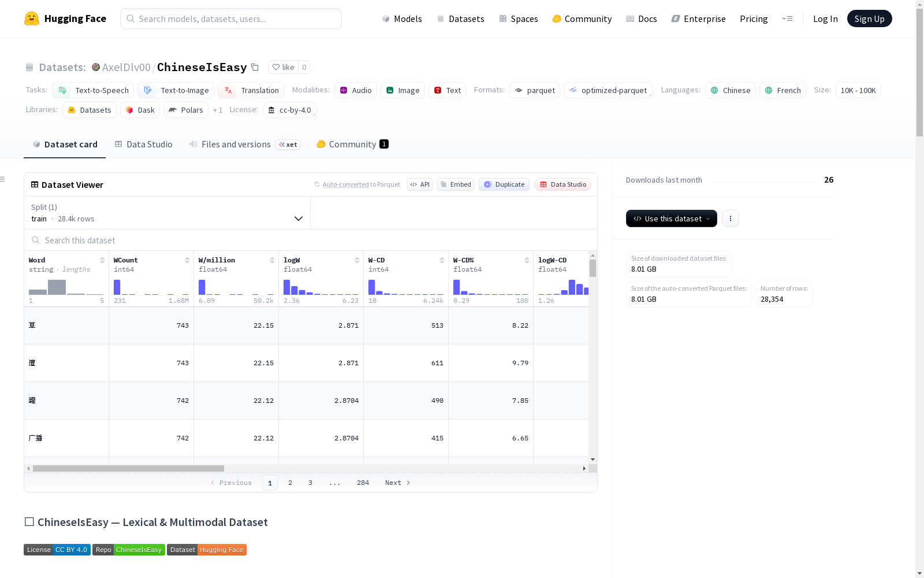
Task: Select the Chinese language tag
Action: click(731, 90)
